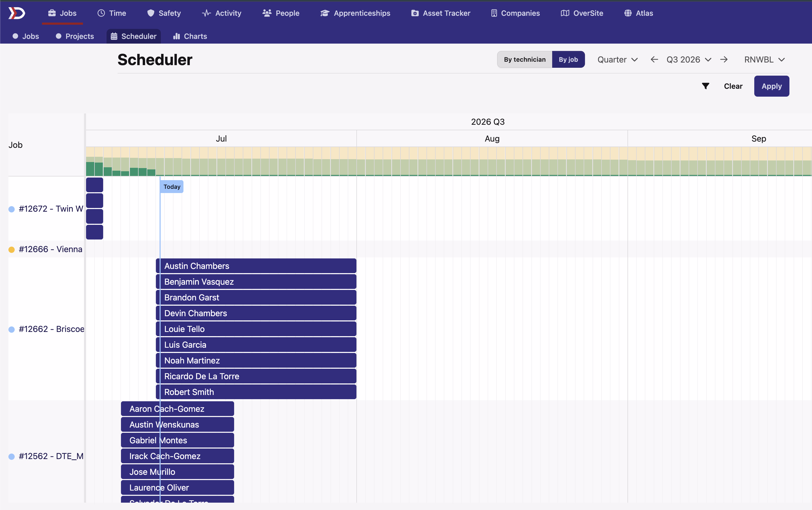The image size is (812, 510).
Task: Switch to By technician view
Action: click(x=524, y=59)
